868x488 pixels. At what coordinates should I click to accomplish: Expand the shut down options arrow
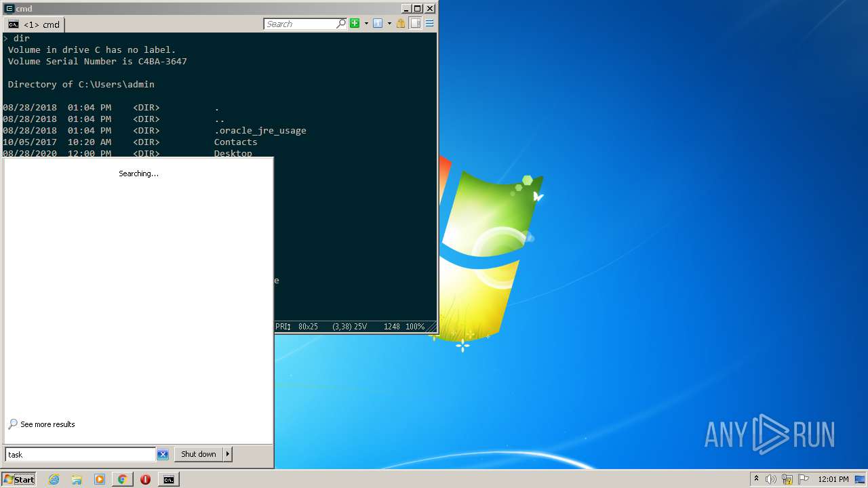point(228,454)
